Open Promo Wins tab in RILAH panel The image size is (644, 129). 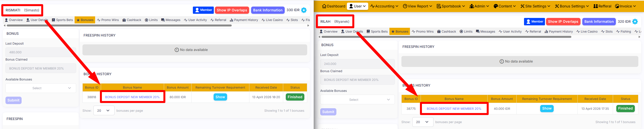(423, 31)
